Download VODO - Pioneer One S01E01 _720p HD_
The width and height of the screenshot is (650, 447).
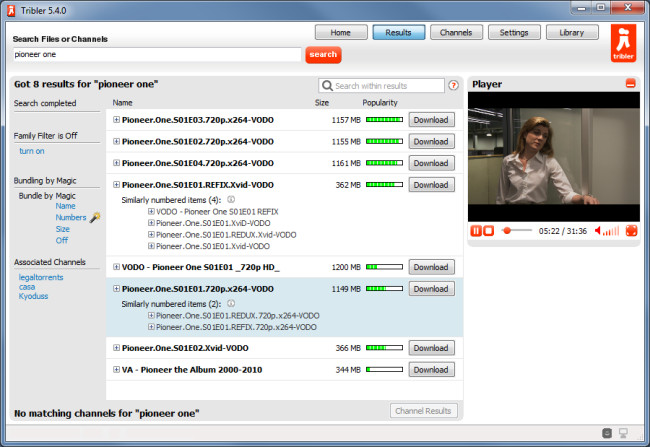431,267
